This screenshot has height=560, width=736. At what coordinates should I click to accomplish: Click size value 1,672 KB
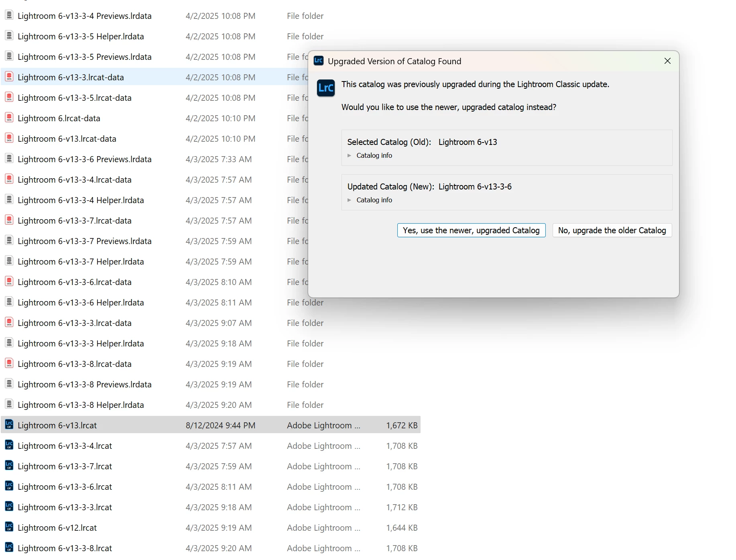click(x=402, y=426)
